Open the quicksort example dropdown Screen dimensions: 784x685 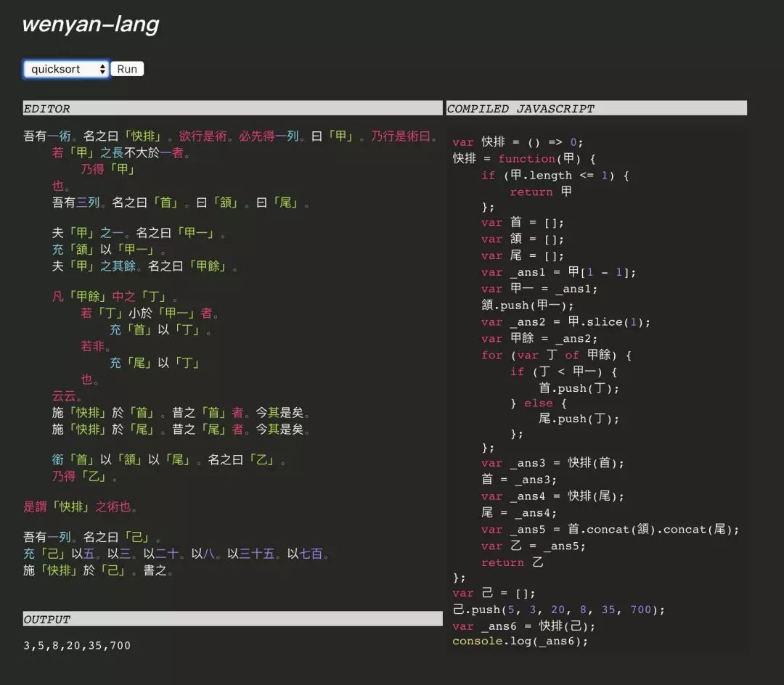(x=66, y=69)
